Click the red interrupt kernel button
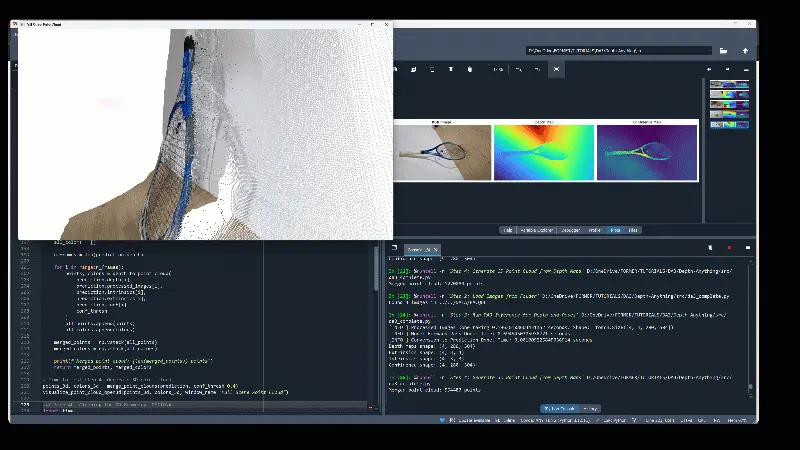The height and width of the screenshot is (450, 800). tap(729, 248)
